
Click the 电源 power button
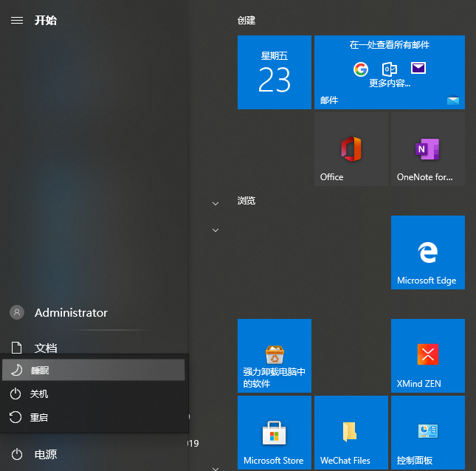pos(44,455)
